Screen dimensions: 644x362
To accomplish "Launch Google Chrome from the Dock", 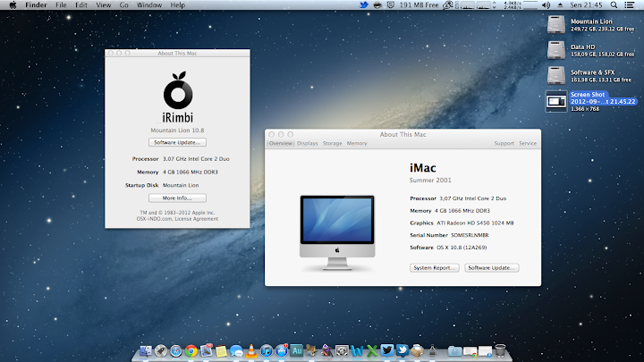I will [x=191, y=351].
